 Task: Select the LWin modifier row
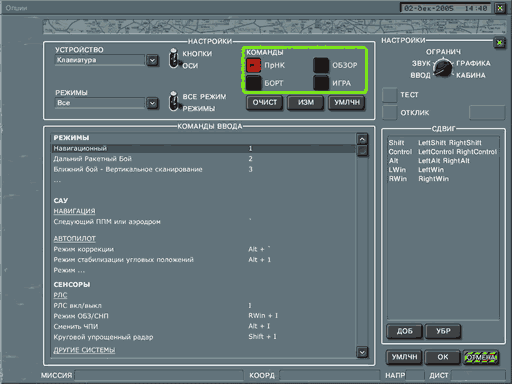443,170
